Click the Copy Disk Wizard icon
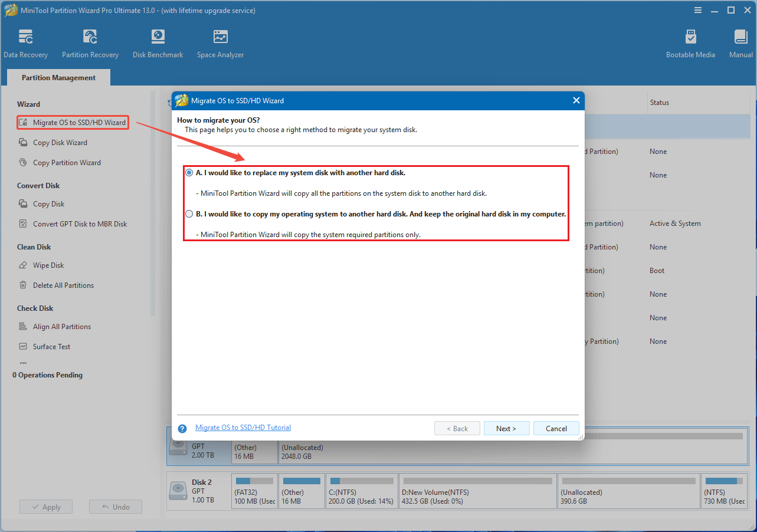This screenshot has width=757, height=532. 23,143
